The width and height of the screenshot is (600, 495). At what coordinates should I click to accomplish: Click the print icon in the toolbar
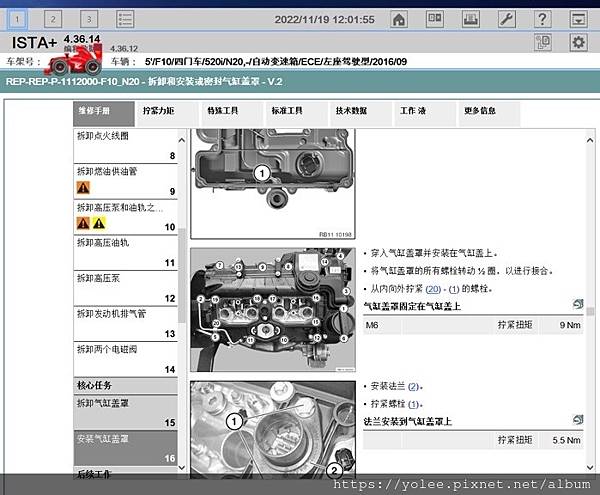[471, 19]
